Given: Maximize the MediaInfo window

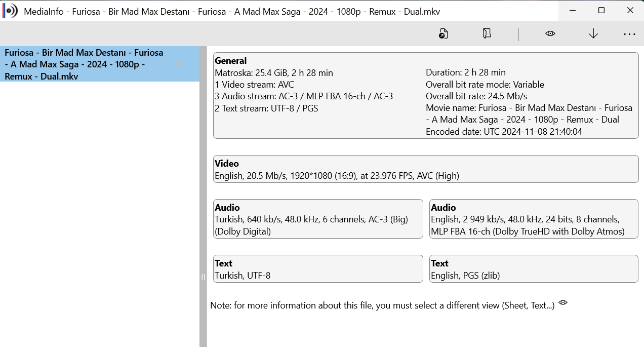Looking at the screenshot, I should click(x=601, y=10).
